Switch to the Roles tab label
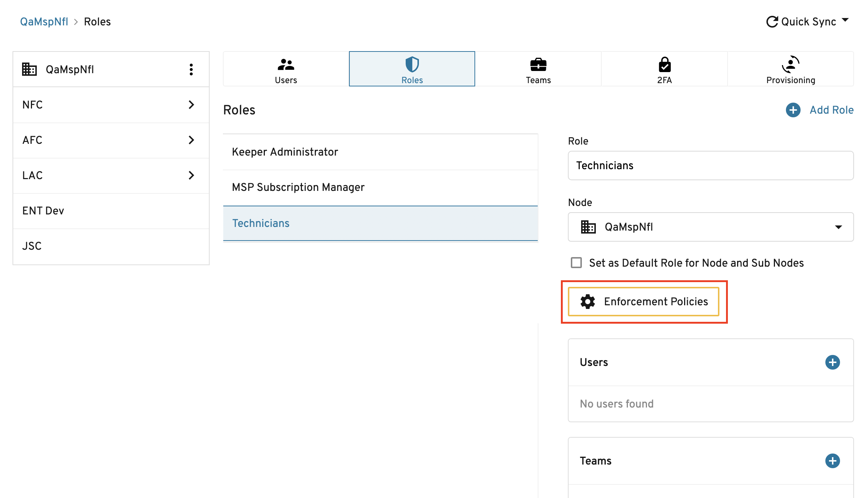The width and height of the screenshot is (868, 498). pos(412,80)
